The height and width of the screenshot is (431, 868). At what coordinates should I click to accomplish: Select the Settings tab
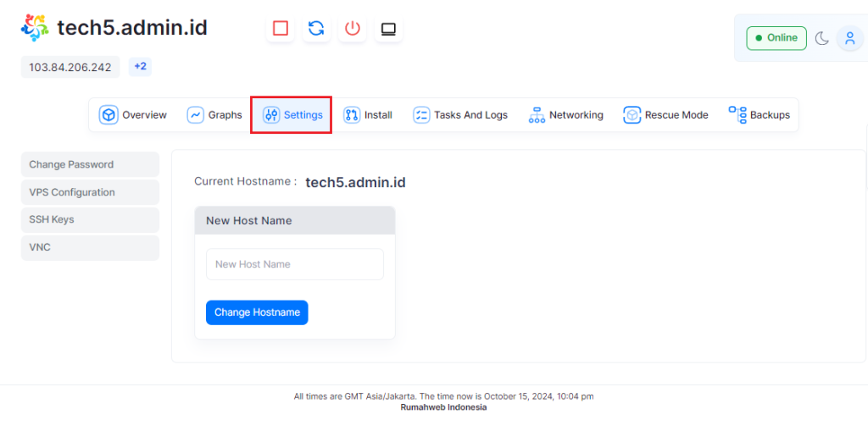tap(292, 115)
